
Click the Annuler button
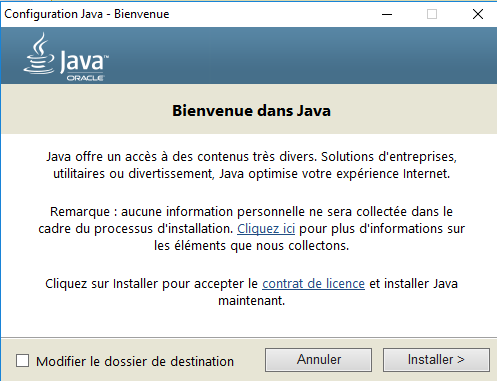pos(318,360)
